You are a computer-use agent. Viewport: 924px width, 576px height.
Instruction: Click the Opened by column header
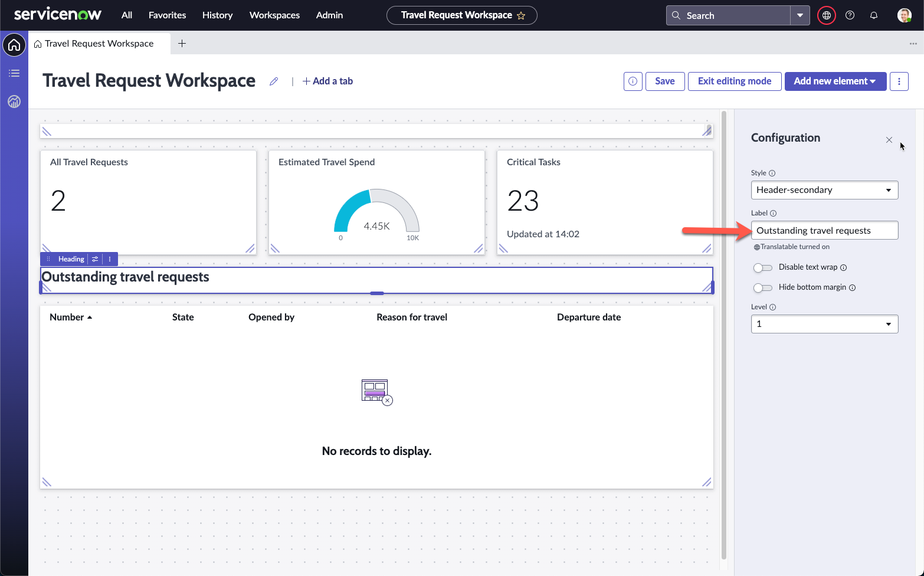271,317
